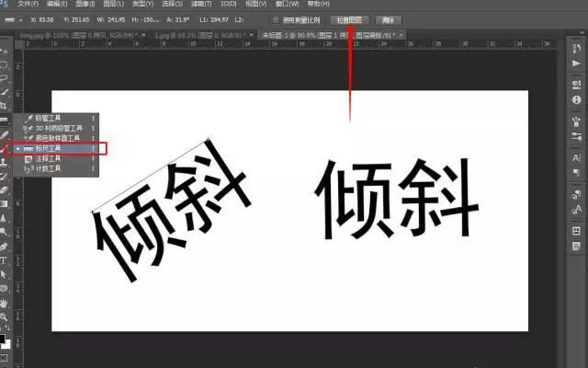Select the Gradient tool
The image size is (588, 368).
[4, 204]
